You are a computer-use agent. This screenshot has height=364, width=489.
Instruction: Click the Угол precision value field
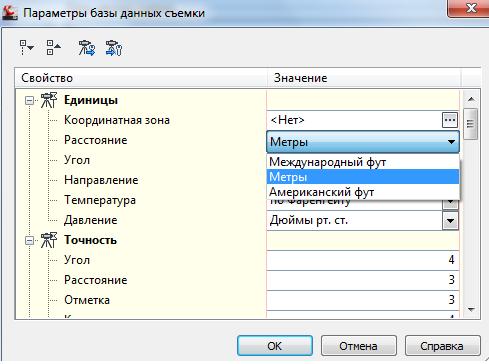(x=363, y=260)
